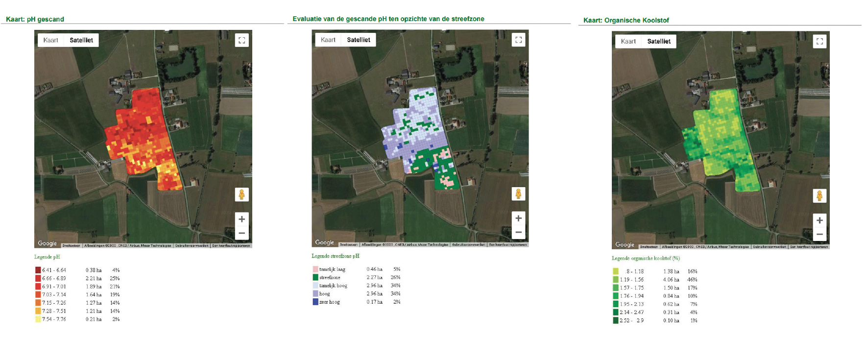868x337 pixels.
Task: Select Satelliet on the Organische Koolstof map
Action: pyautogui.click(x=659, y=42)
